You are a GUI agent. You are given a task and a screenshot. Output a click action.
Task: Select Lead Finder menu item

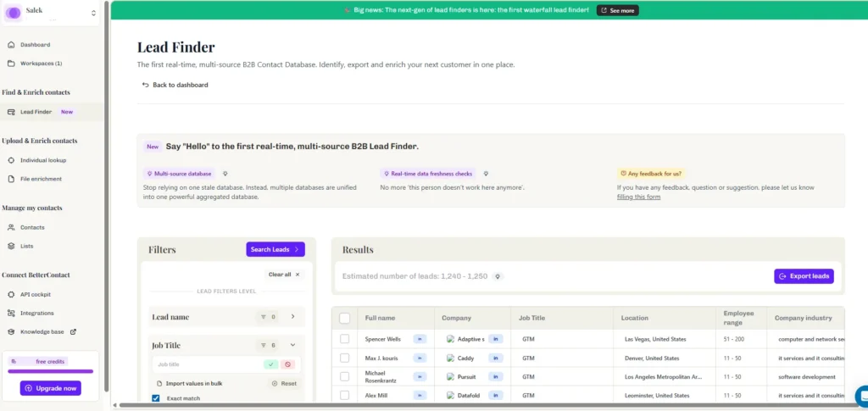(52, 112)
